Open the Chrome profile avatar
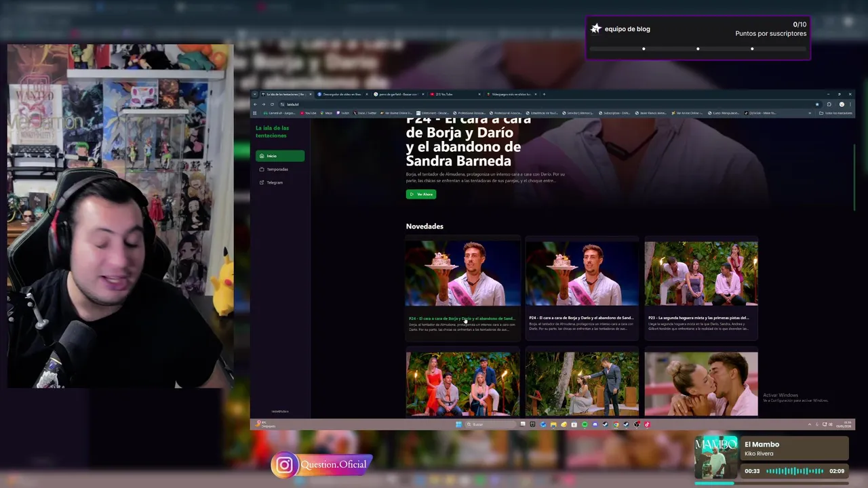The image size is (868, 488). (842, 104)
